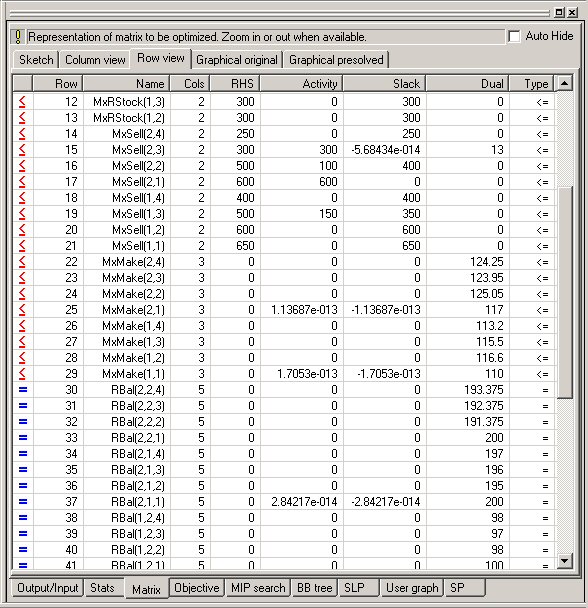Screen dimensions: 588x608
Task: Click the less-or-equal icon of row 12
Action: tap(22, 102)
